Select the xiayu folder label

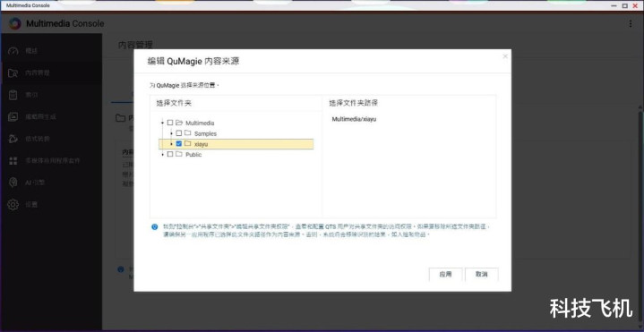tap(202, 144)
